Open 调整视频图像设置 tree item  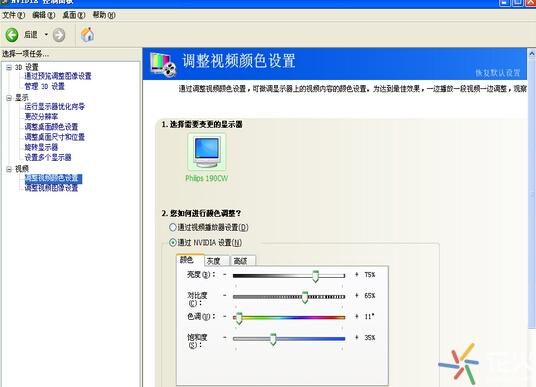coord(51,188)
